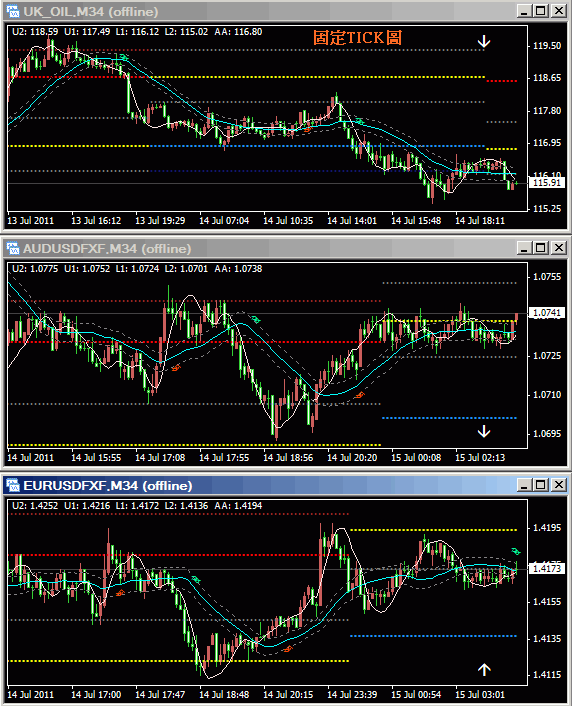Click the 1.0741 current price label
The image size is (572, 706).
pyautogui.click(x=546, y=312)
